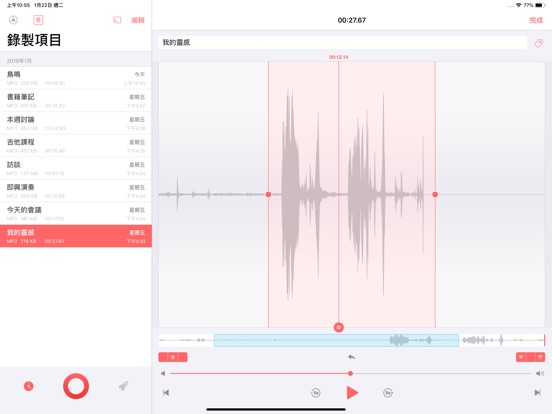552x414 pixels.
Task: Open the circular icon at top-left of sidebar
Action: [13, 20]
